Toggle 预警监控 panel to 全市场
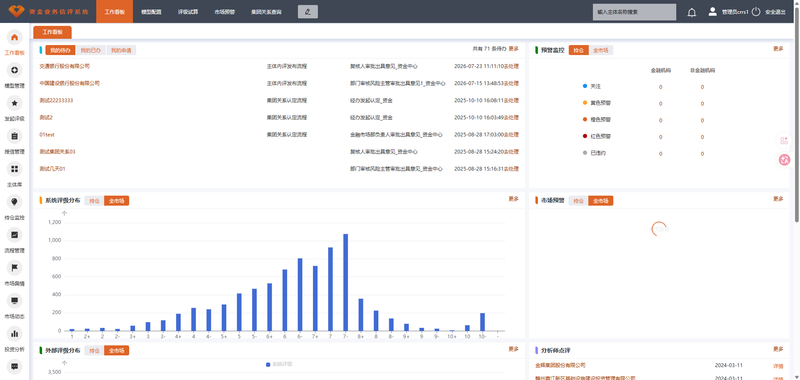800x380 pixels. coord(601,50)
